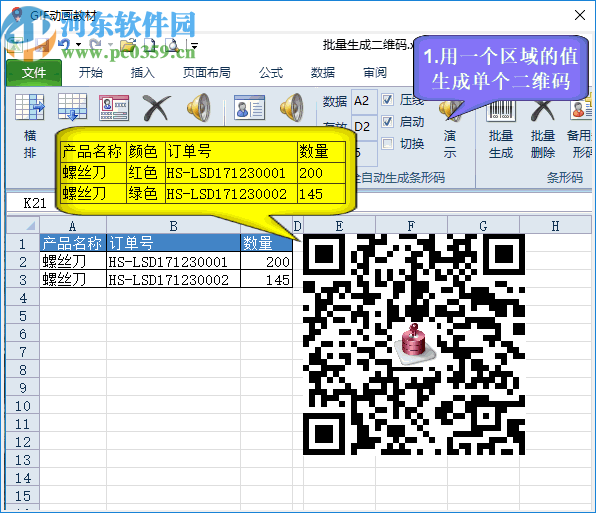Select row 15 header
The image size is (596, 513).
[23, 496]
